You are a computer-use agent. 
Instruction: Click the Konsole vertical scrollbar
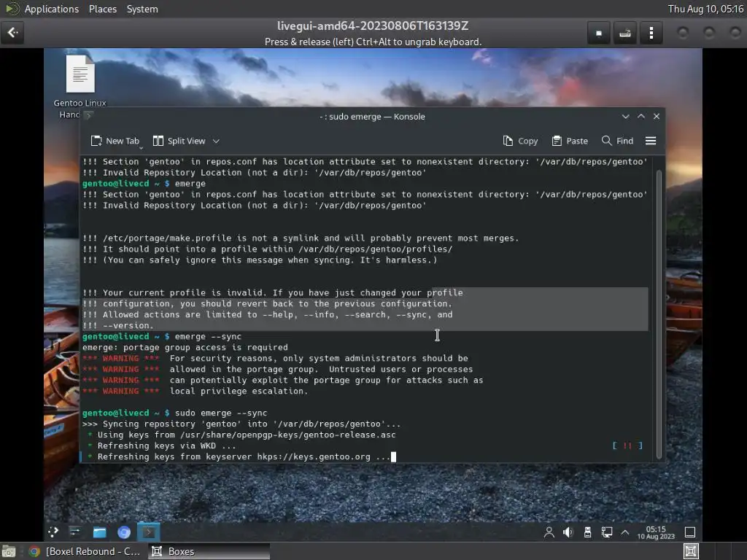(x=659, y=314)
